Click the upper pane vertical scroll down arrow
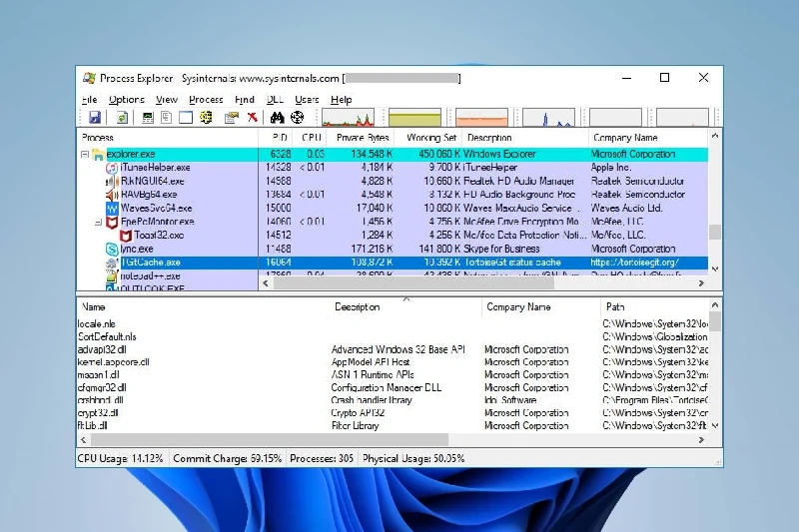This screenshot has width=799, height=532. point(715,268)
